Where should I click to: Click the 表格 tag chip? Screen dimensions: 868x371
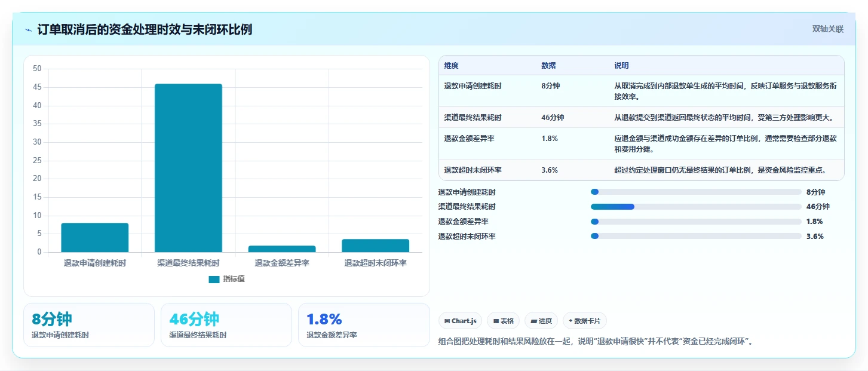click(503, 321)
